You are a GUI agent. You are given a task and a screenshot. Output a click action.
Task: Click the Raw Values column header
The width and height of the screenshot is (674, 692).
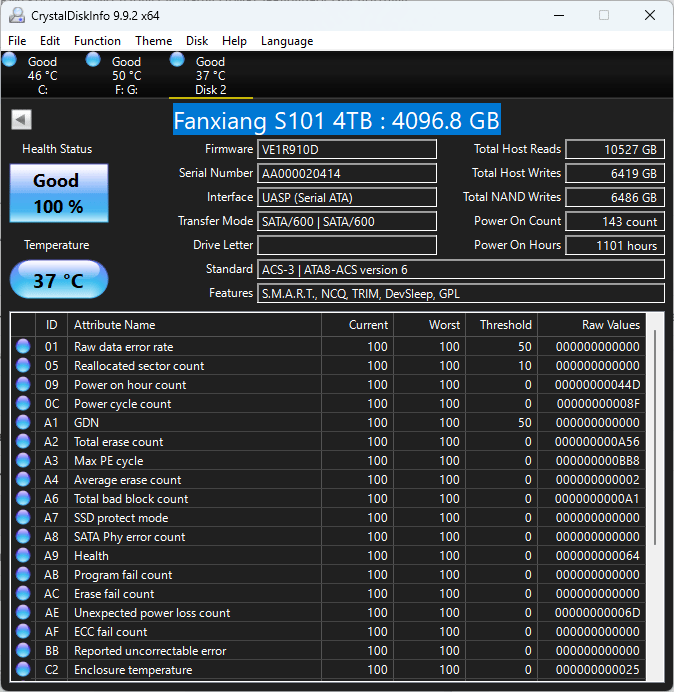[591, 325]
